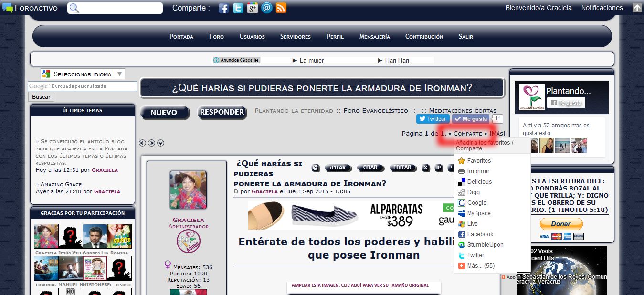Click the ¡Más! link beside Comparte
644x295 pixels.
point(497,134)
